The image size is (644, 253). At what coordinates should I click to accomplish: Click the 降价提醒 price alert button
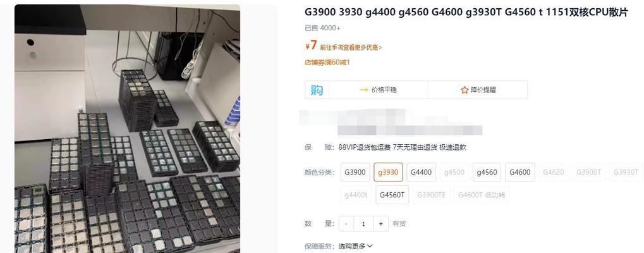[478, 90]
